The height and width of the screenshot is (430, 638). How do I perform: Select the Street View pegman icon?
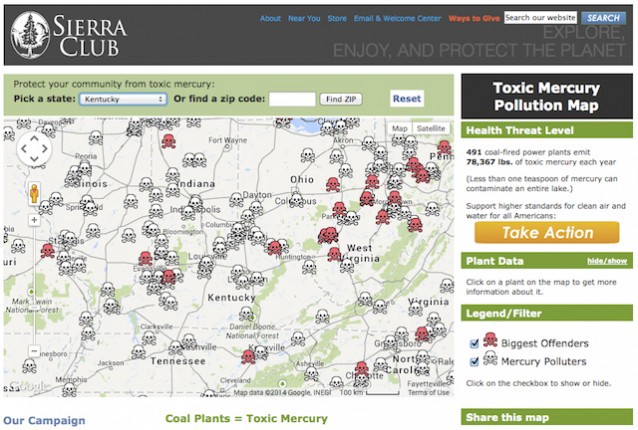(34, 193)
